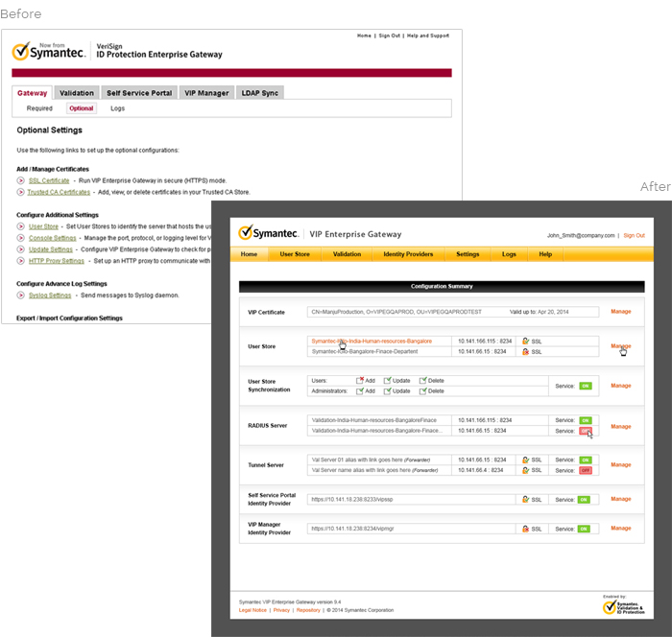The width and height of the screenshot is (672, 637).
Task: Click arrow bullet beside Trusted CA Certificates
Action: 20,192
